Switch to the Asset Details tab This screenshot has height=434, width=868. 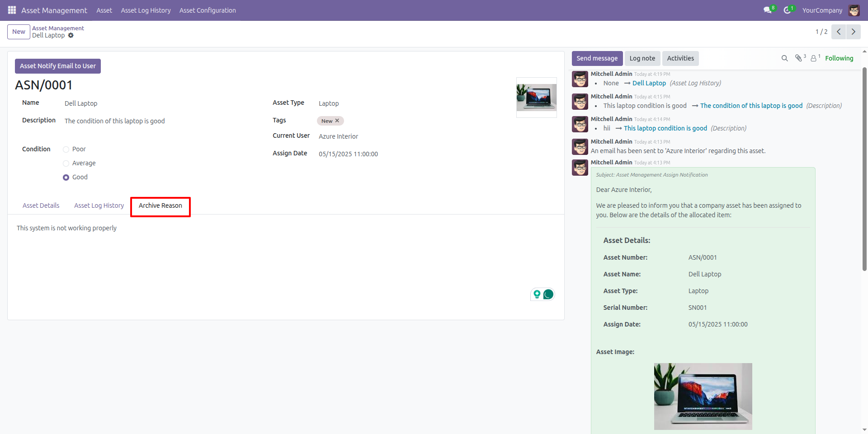(x=41, y=205)
